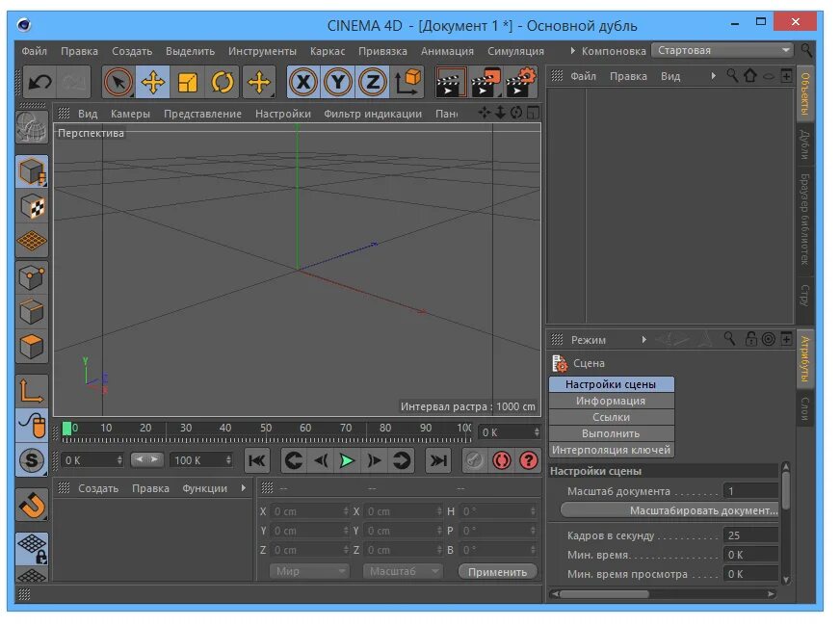The image size is (840, 626).
Task: Select the Выполнить tab
Action: (x=612, y=433)
